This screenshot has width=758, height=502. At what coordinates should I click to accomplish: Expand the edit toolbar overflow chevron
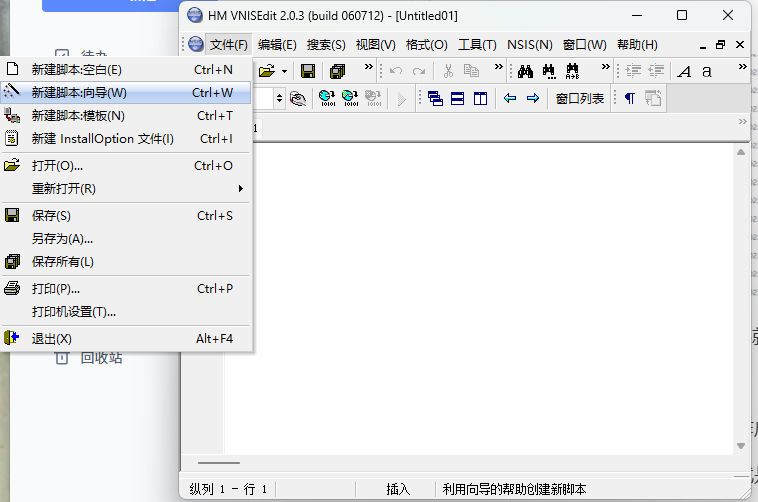(x=498, y=67)
